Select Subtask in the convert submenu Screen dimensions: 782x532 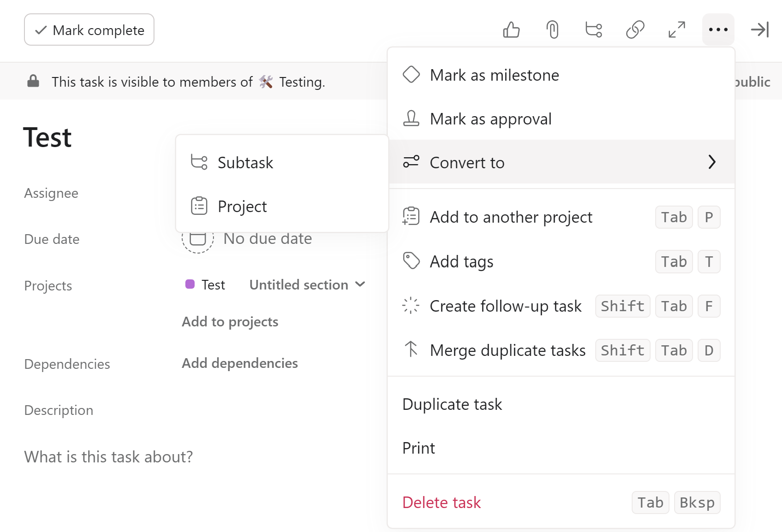pyautogui.click(x=245, y=163)
